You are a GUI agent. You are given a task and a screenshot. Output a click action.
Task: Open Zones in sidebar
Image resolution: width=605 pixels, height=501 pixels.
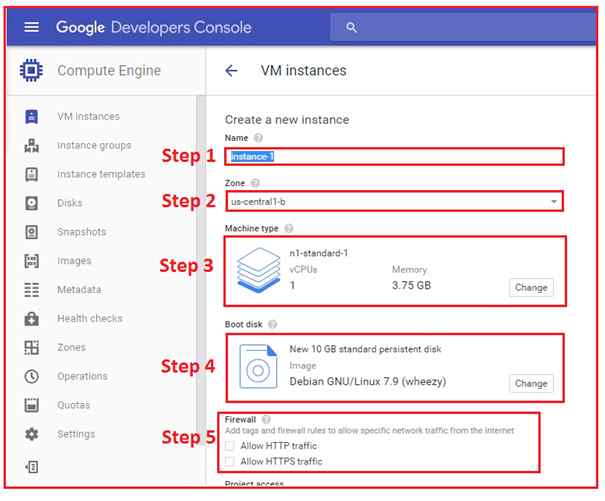pos(71,347)
